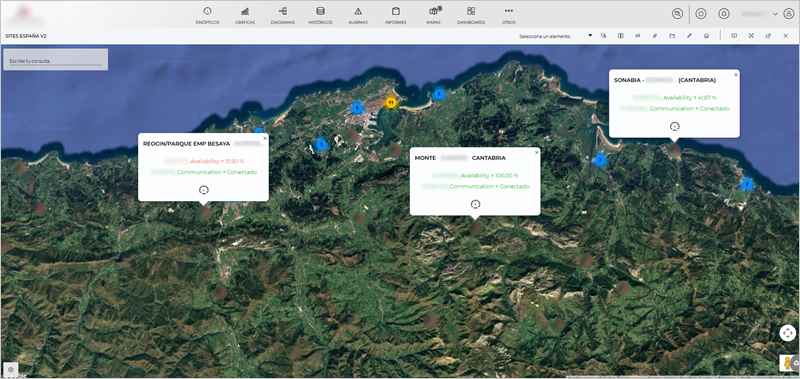The width and height of the screenshot is (800, 379).
Task: Click Communication = Conectado in Sonabia popup
Action: pos(690,109)
